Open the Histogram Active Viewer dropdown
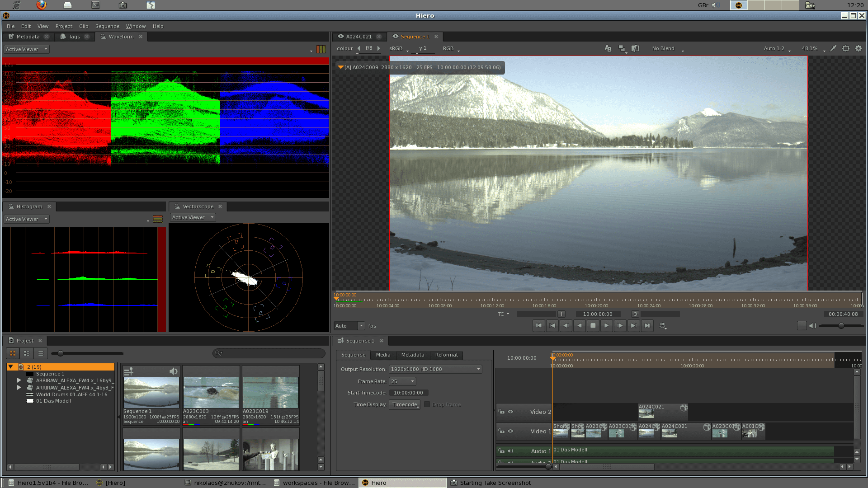Viewport: 868px width, 488px height. click(26, 219)
